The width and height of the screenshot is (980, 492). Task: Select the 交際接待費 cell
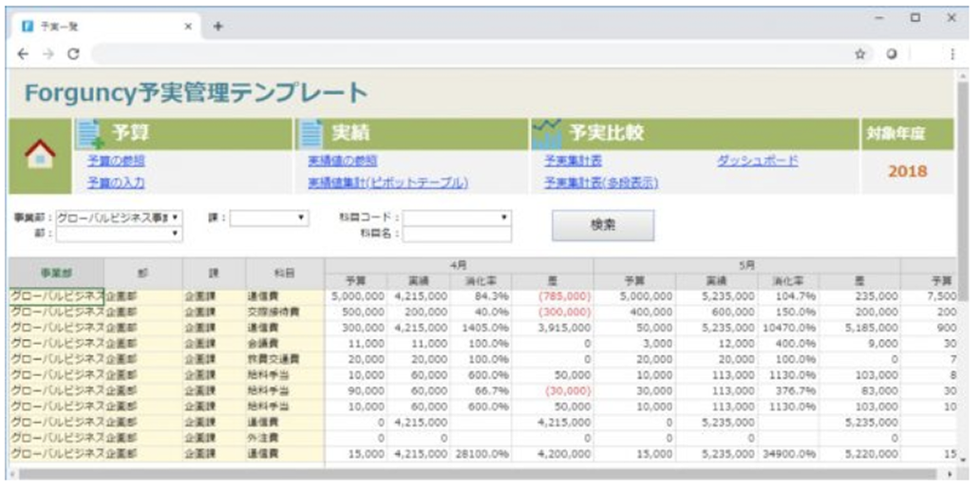coord(285,312)
